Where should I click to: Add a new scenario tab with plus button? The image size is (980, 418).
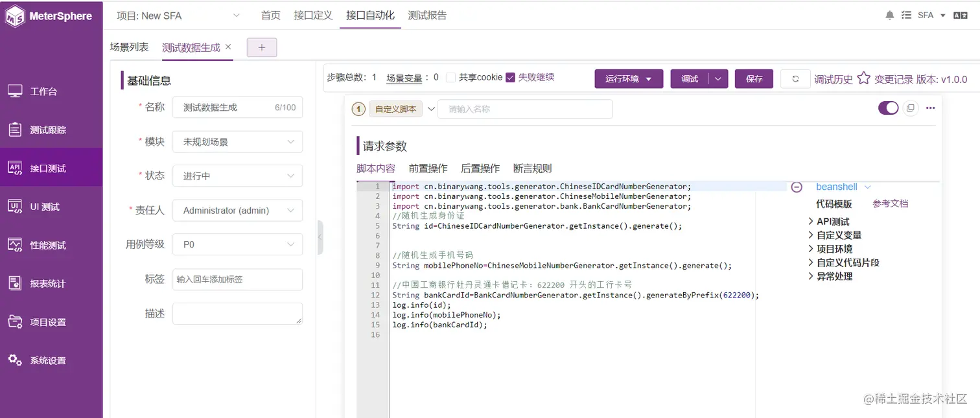pos(262,47)
